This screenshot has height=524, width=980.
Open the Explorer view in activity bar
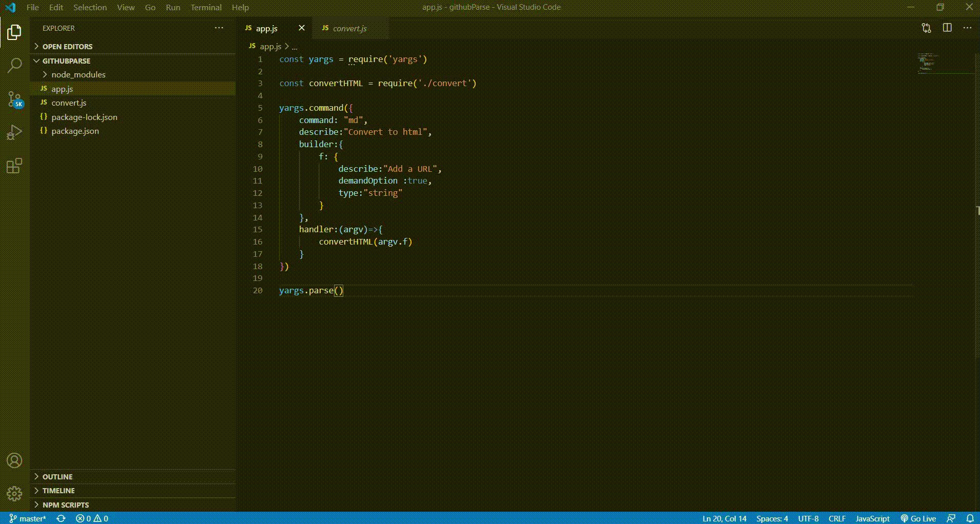(14, 32)
